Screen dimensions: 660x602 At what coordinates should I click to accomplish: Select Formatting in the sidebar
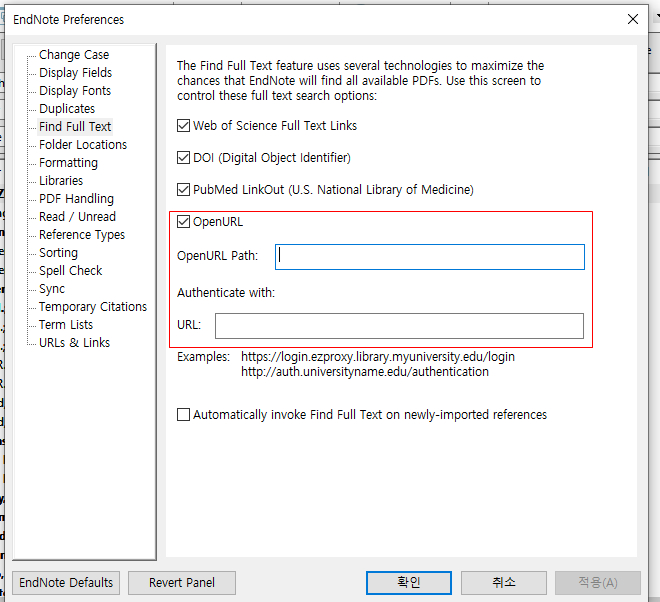pyautogui.click(x=68, y=163)
